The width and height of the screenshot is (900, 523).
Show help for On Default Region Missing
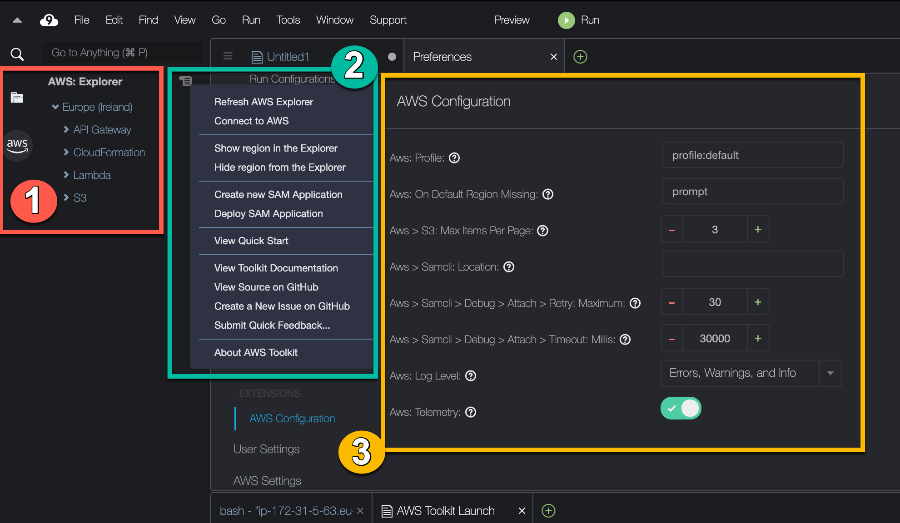pos(548,194)
